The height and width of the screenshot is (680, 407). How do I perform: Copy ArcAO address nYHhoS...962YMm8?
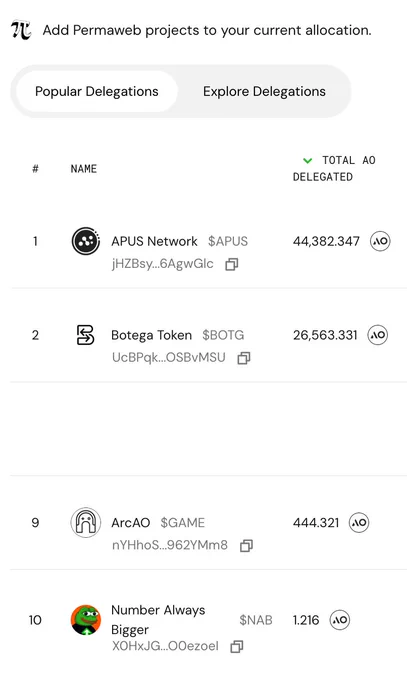(x=246, y=545)
